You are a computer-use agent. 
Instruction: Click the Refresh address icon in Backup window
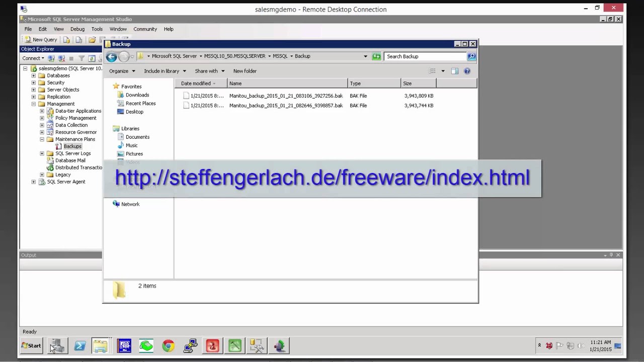coord(376,56)
